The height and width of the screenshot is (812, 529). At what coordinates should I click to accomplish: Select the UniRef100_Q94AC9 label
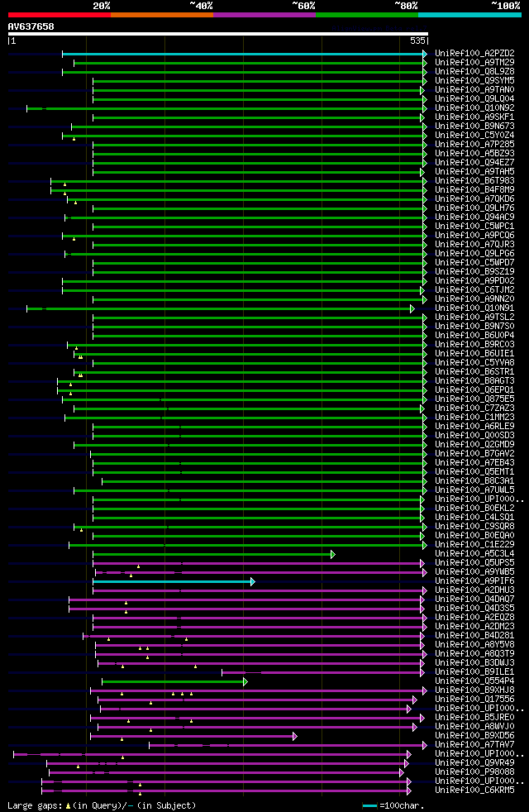tap(474, 217)
